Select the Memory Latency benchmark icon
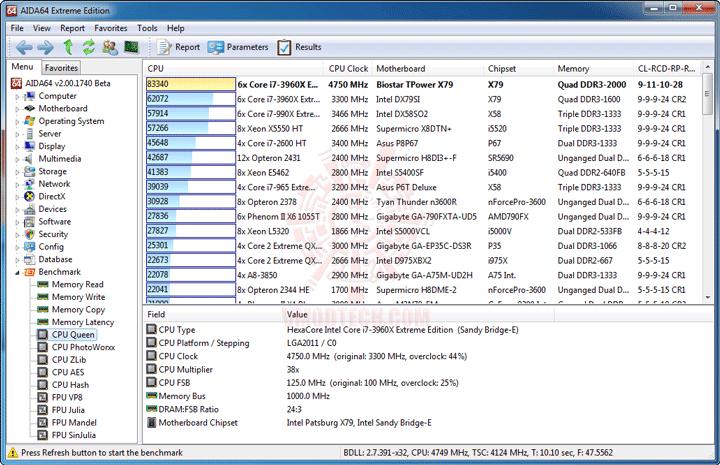 [x=43, y=322]
